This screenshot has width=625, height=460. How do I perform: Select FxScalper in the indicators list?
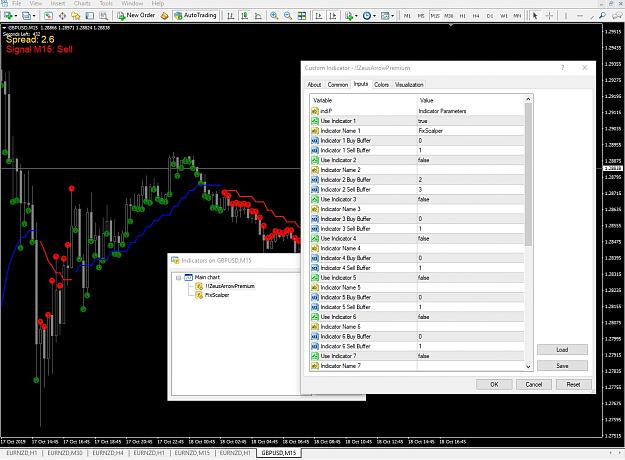(217, 295)
